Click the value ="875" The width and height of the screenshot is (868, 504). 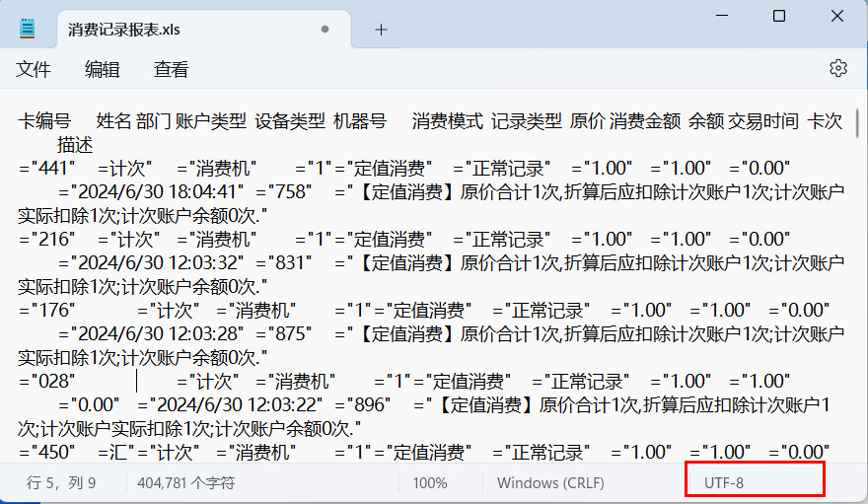[284, 334]
